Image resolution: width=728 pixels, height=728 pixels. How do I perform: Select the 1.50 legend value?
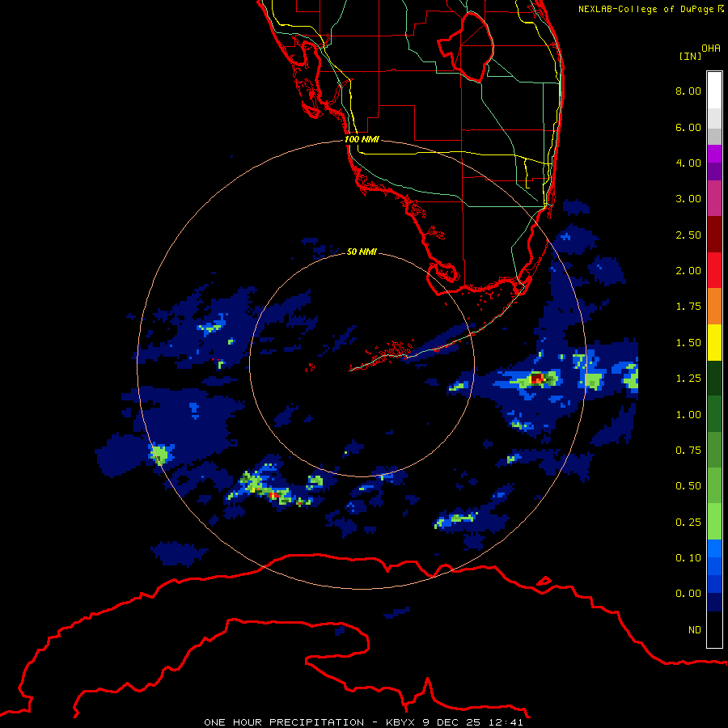pos(688,343)
